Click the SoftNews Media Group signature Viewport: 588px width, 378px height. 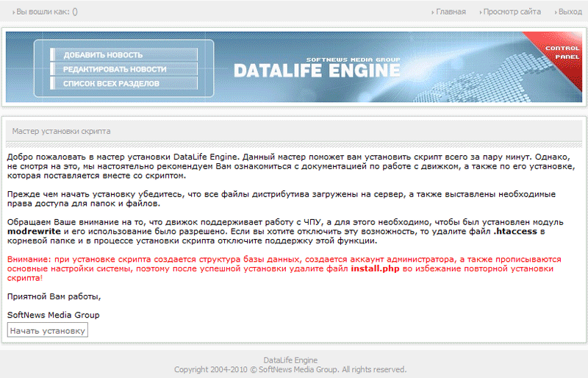pyautogui.click(x=53, y=315)
